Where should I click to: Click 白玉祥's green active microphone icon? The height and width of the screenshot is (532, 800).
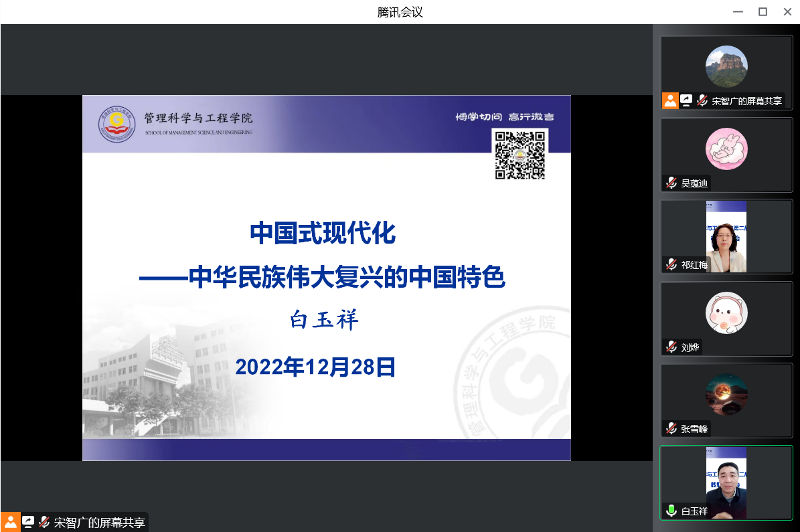(x=671, y=511)
